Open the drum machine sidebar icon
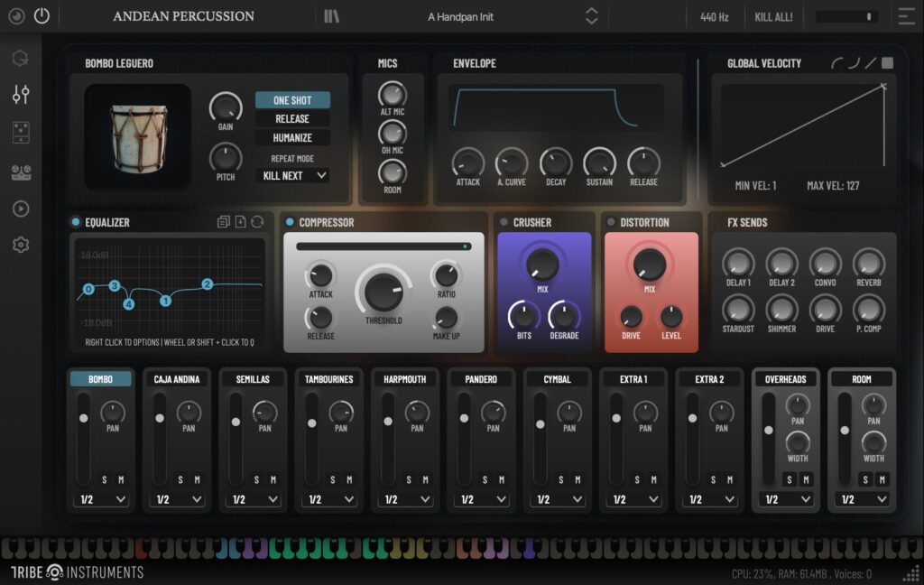The image size is (924, 585). click(x=21, y=172)
